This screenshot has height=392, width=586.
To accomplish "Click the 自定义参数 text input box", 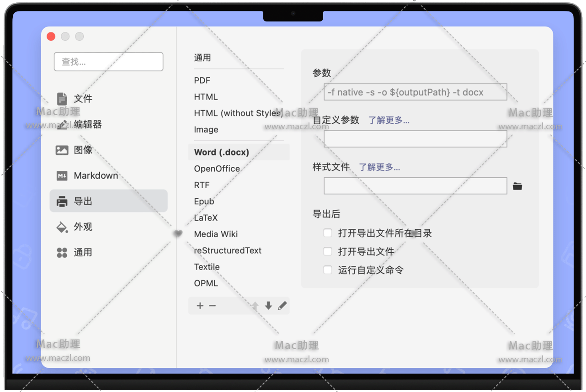I will click(415, 139).
